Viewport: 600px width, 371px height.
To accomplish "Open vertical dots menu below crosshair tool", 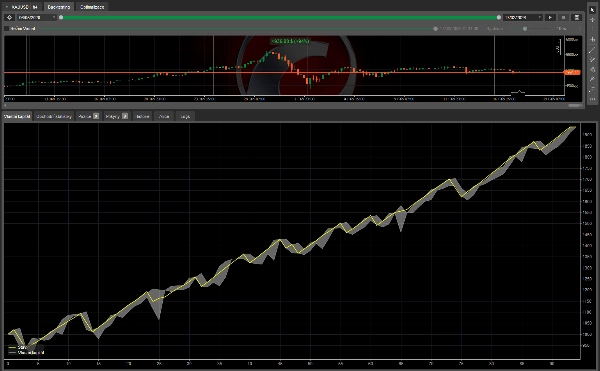I will 592,29.
